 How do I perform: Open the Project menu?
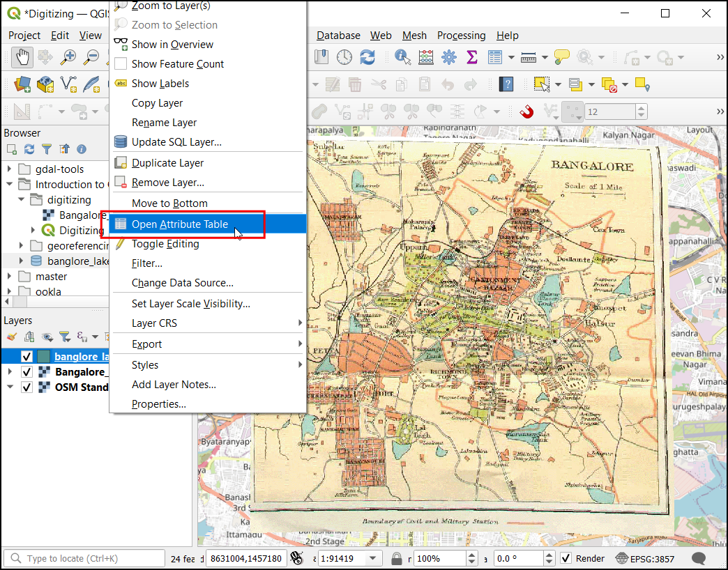[x=24, y=36]
